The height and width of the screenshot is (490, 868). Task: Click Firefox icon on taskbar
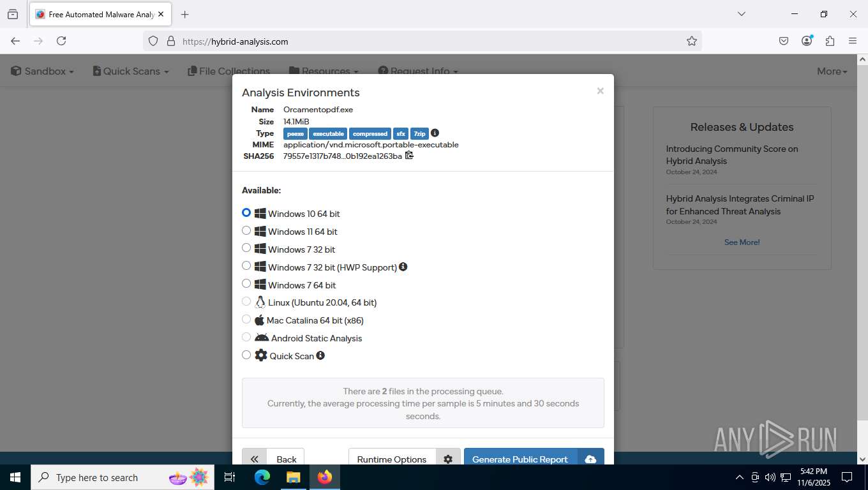click(324, 477)
